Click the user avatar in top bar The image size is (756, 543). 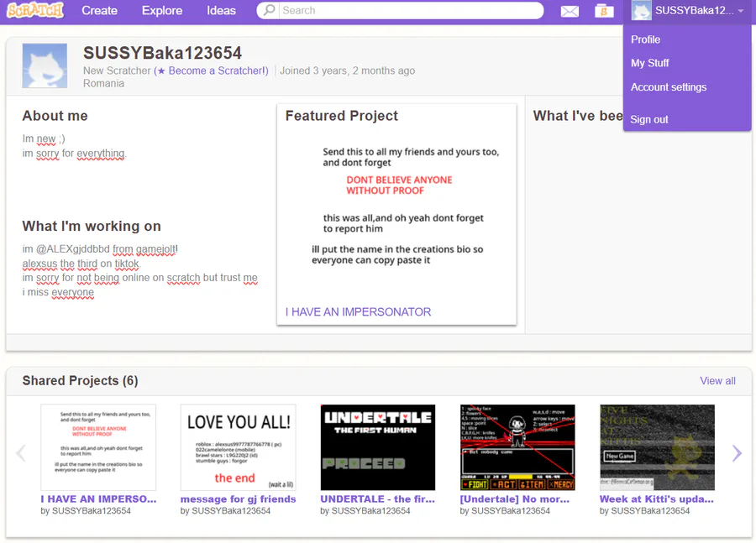[x=641, y=11]
